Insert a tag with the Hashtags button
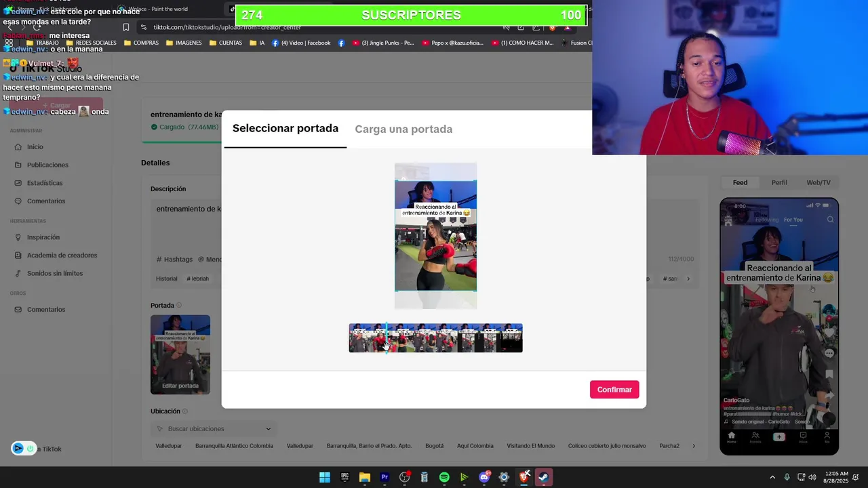Screen dimensions: 868x488 pyautogui.click(x=174, y=260)
